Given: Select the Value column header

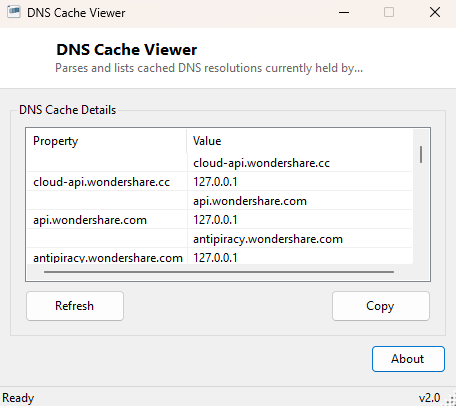Looking at the screenshot, I should (300, 141).
